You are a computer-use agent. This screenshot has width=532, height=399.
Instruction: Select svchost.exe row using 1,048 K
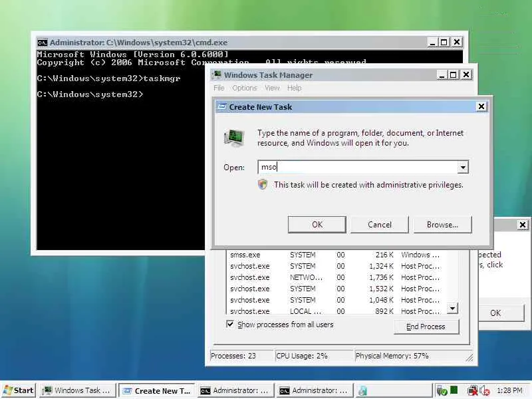click(x=336, y=300)
